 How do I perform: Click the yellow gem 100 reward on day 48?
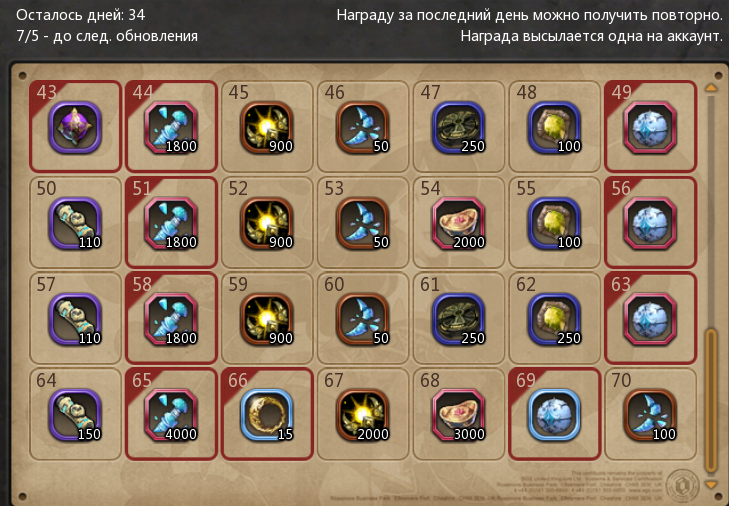pos(554,127)
